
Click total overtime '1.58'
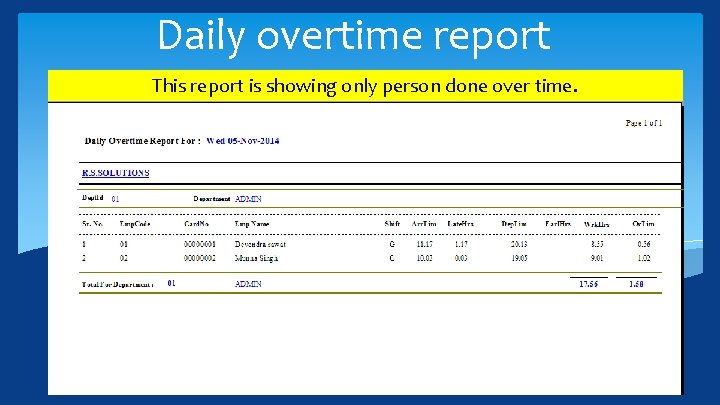point(636,284)
